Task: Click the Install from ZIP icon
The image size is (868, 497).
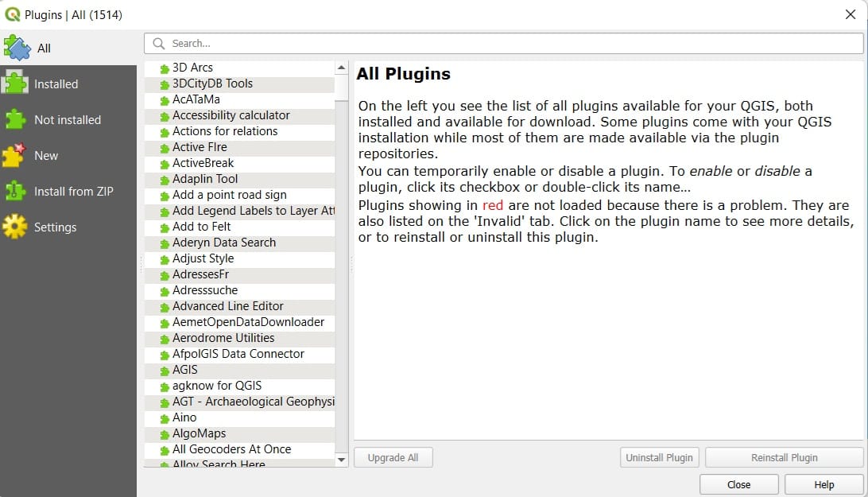Action: click(x=15, y=191)
